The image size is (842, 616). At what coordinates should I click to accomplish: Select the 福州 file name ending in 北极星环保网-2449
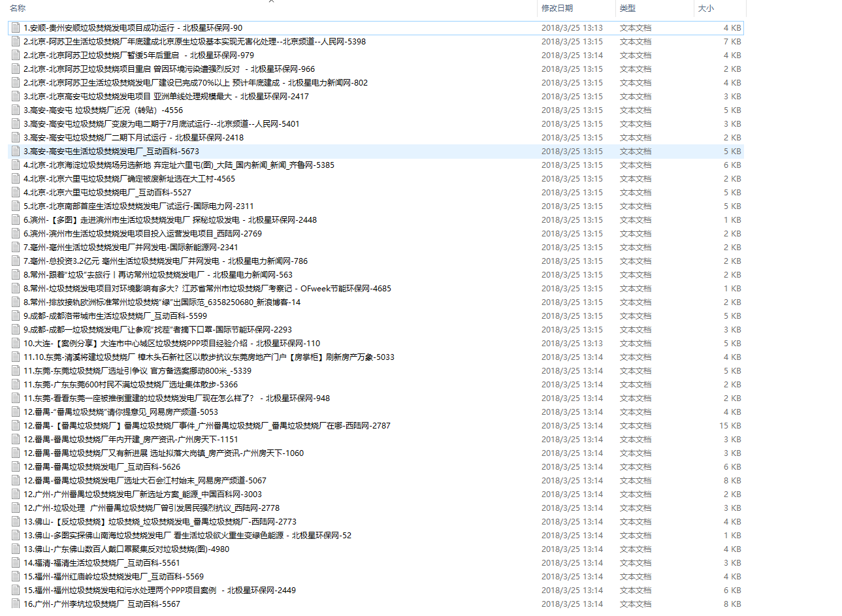[159, 590]
